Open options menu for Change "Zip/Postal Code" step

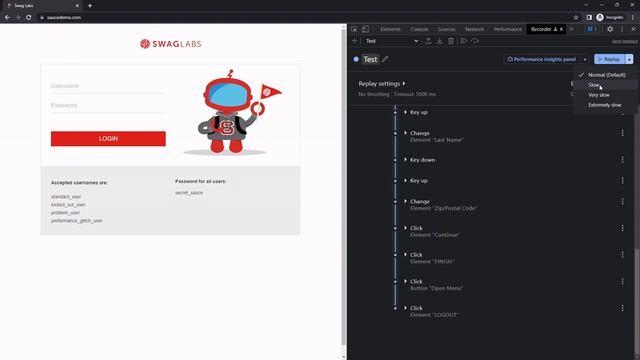point(622,201)
